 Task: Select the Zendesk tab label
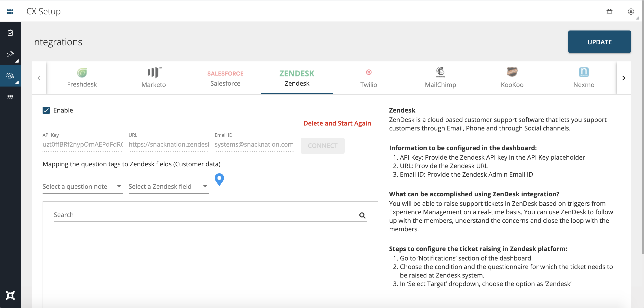pos(297,83)
